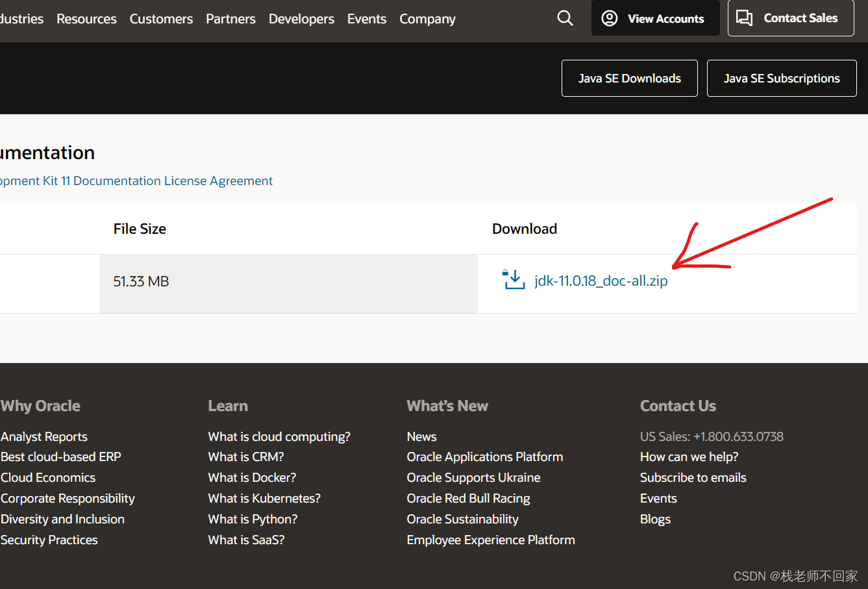Screen dimensions: 868x589
Task: Open the Partners menu
Action: coord(230,19)
